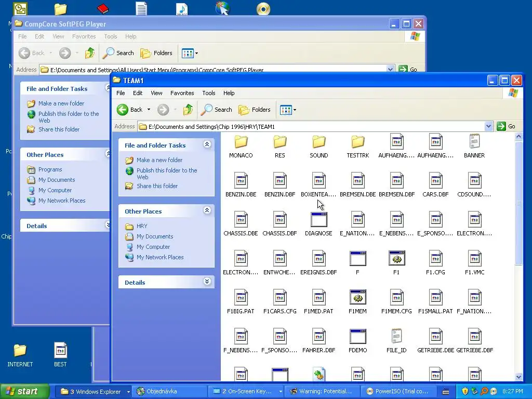
Task: Open the Edit menu in TEAM1
Action: pos(137,93)
